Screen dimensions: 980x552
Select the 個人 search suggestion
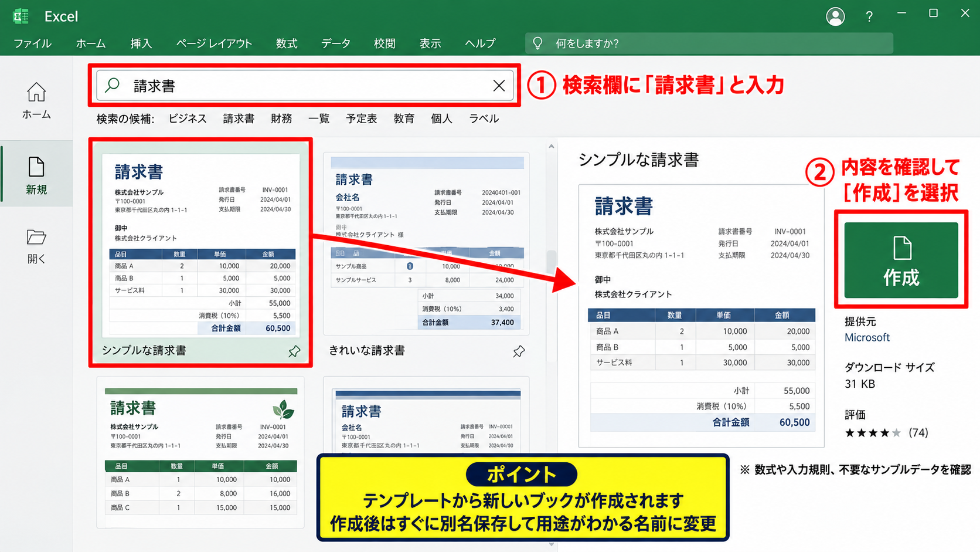click(441, 118)
